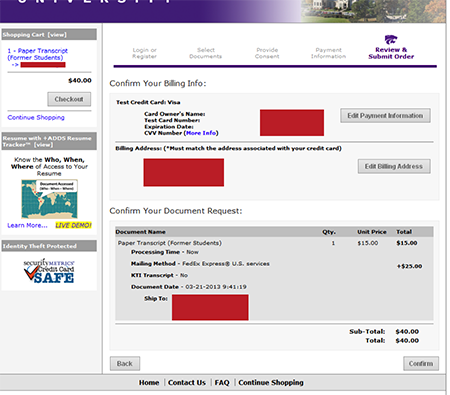This screenshot has width=450, height=395.
Task: Click the SecurityMetrics Credit Card Safe badge
Action: (49, 271)
